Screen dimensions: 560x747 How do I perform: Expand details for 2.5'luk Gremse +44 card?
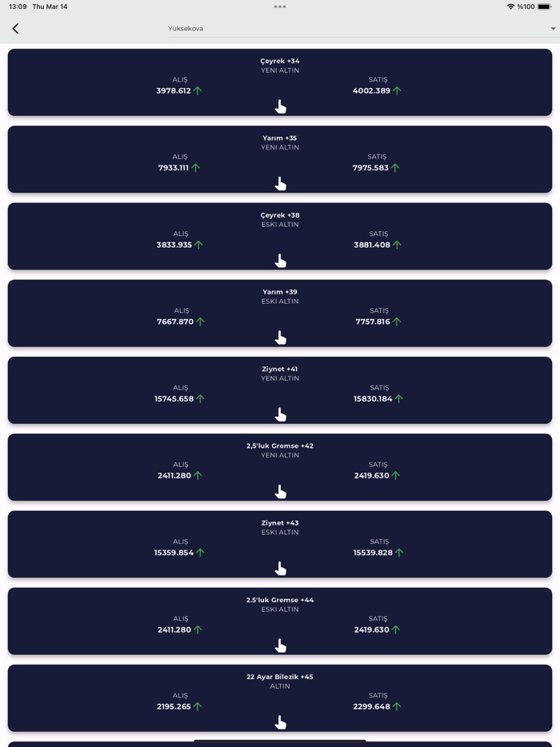(x=280, y=645)
